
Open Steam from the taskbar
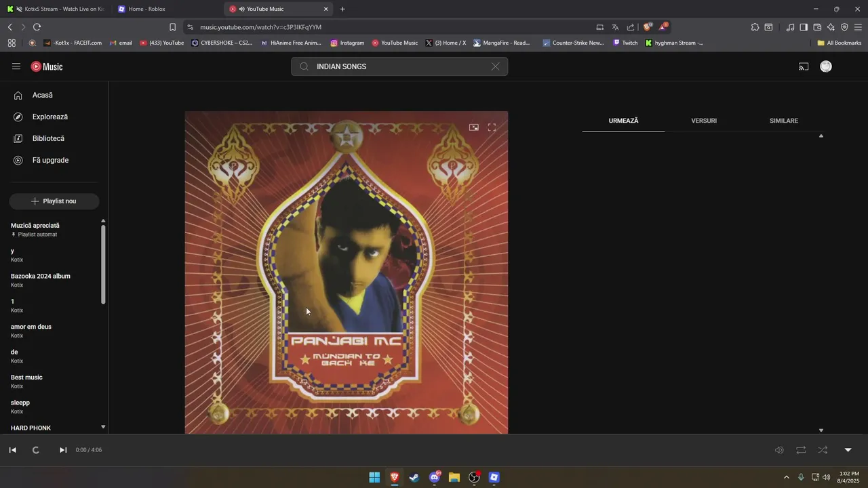pyautogui.click(x=414, y=477)
